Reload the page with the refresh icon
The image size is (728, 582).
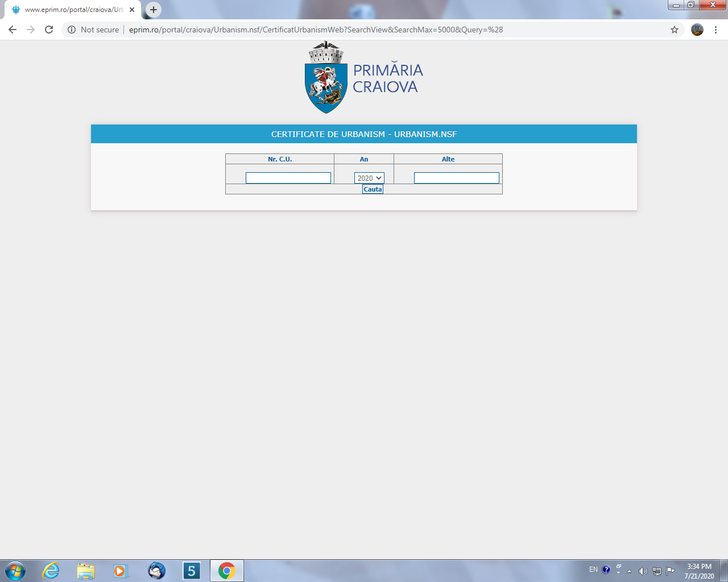(x=49, y=30)
